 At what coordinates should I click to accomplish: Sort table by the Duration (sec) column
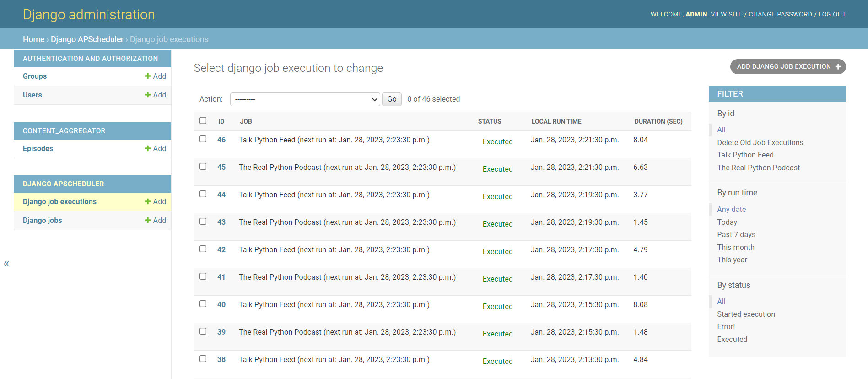click(x=658, y=121)
